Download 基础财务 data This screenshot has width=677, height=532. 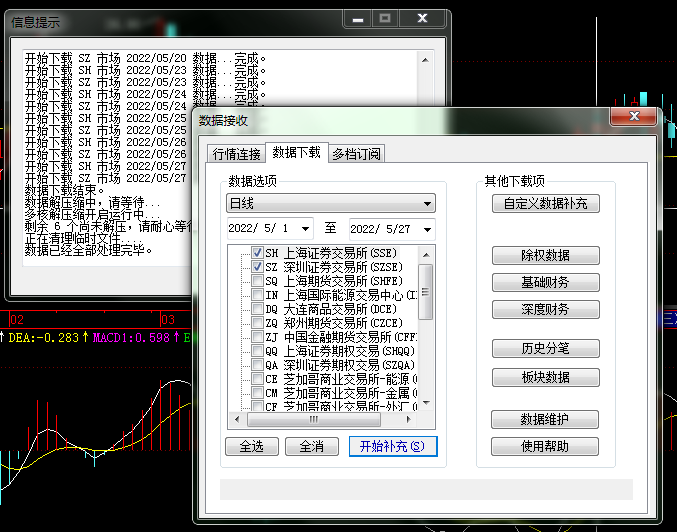[x=546, y=282]
